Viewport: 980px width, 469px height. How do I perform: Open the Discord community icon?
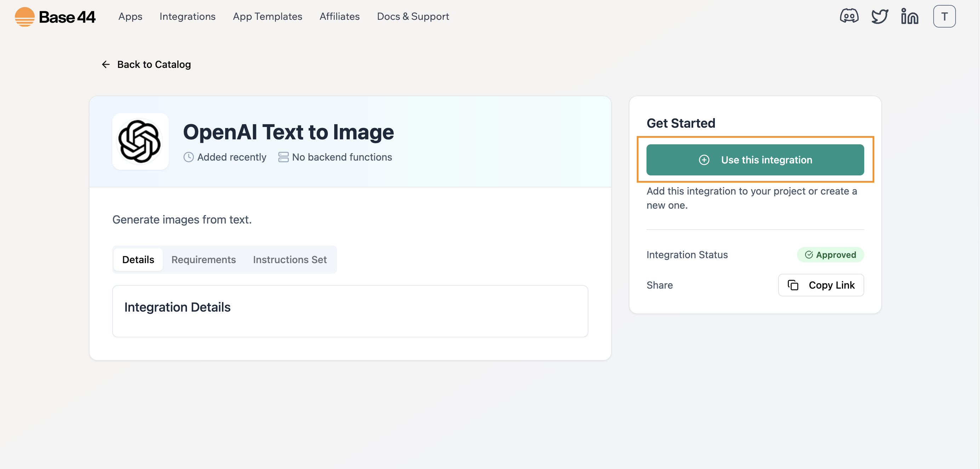click(849, 16)
